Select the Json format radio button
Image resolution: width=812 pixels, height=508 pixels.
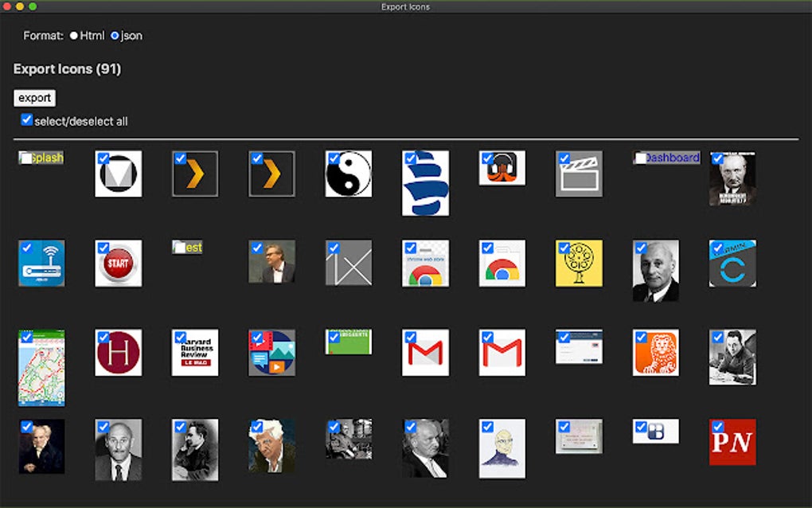[x=115, y=35]
